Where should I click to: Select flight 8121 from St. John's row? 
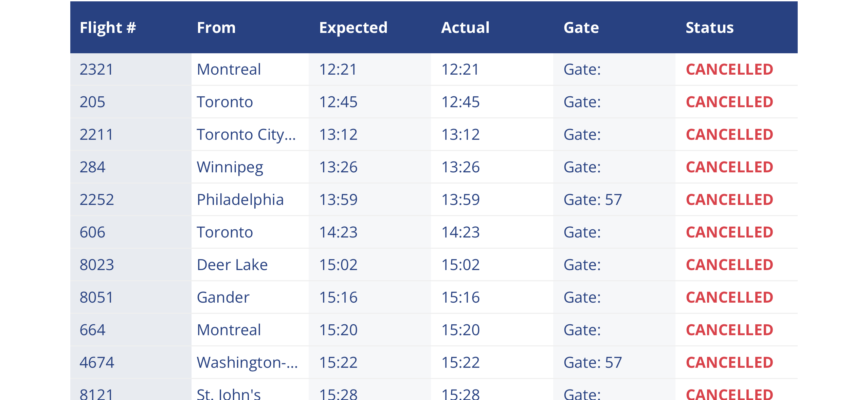pos(433,393)
